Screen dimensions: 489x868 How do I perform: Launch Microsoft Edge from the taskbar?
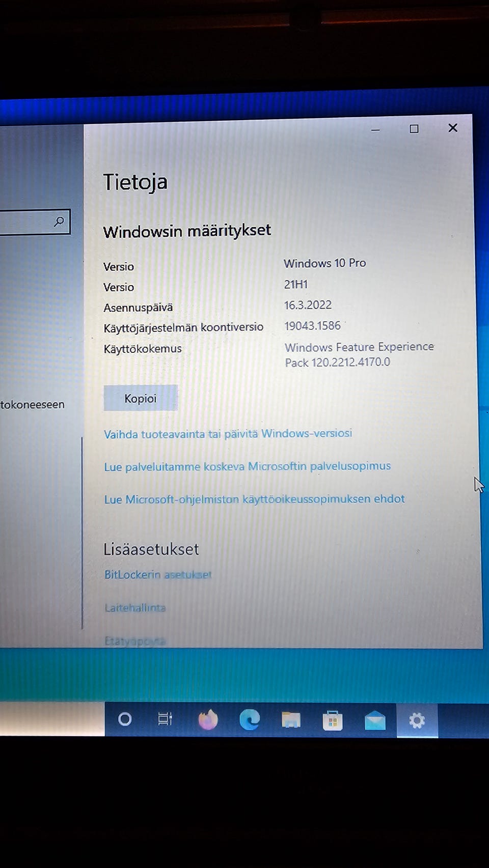[x=250, y=720]
